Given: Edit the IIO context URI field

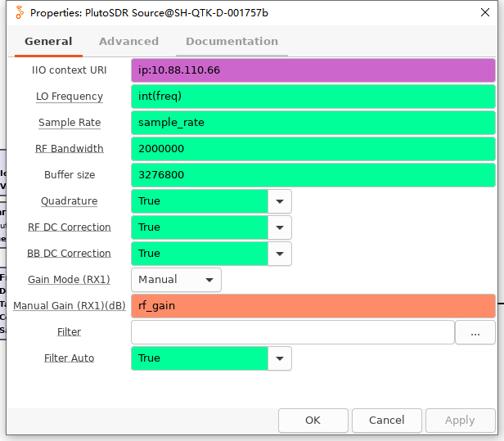Looking at the screenshot, I should click(x=313, y=70).
